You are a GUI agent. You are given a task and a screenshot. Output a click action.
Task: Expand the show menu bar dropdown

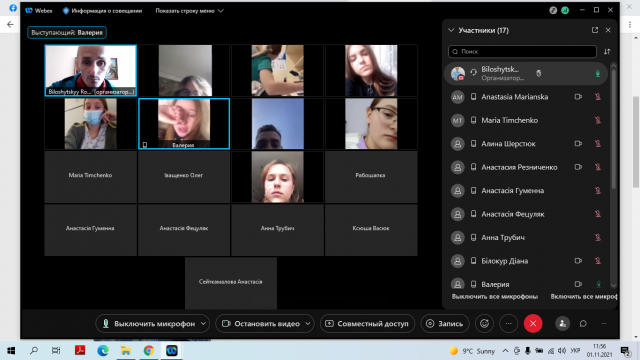tap(189, 11)
